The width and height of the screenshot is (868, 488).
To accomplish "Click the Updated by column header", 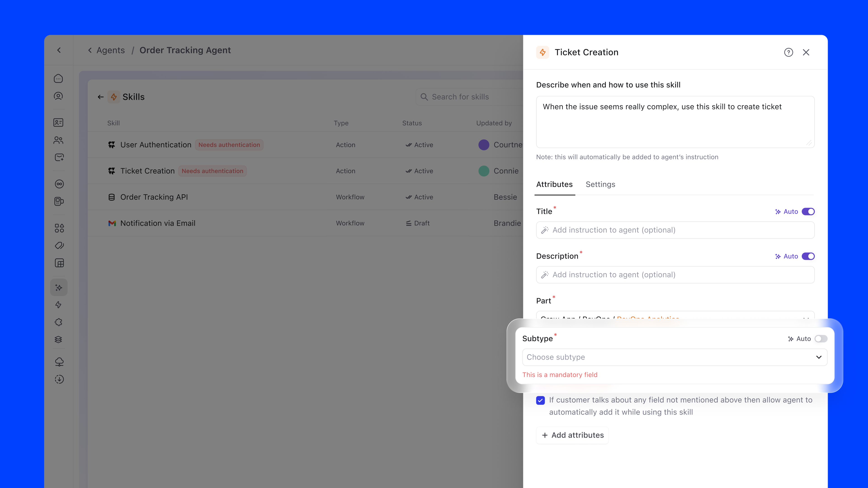I will (494, 123).
